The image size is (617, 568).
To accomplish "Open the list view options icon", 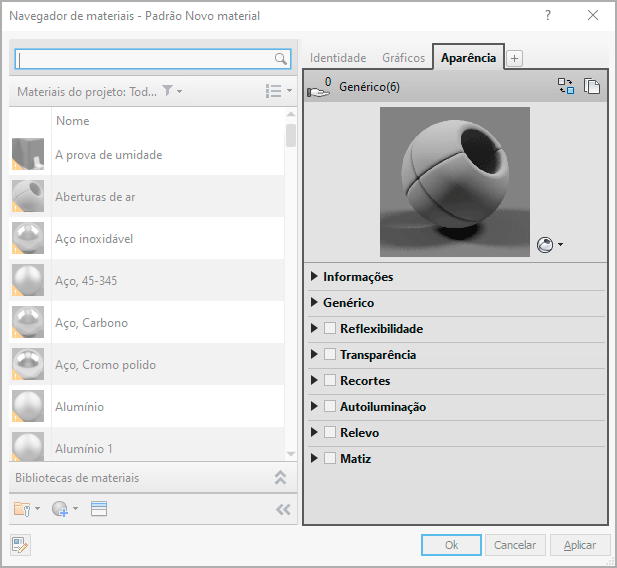I will coord(273,91).
